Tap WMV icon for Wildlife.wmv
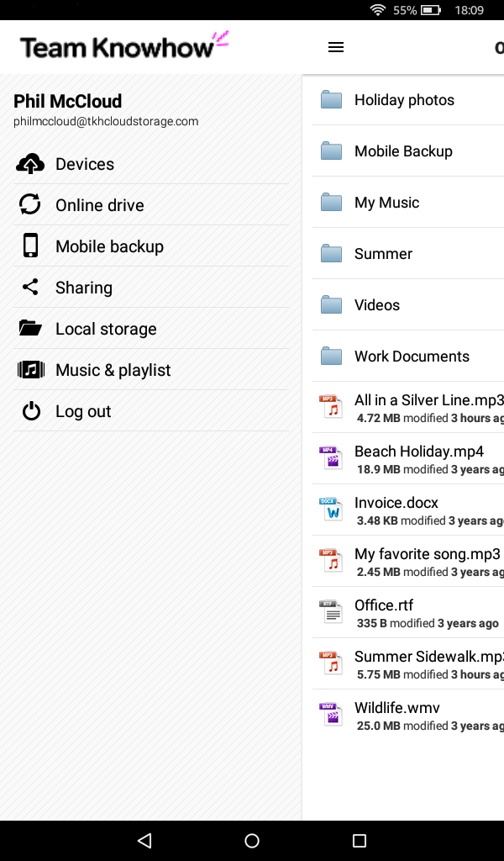504x861 pixels. (331, 715)
